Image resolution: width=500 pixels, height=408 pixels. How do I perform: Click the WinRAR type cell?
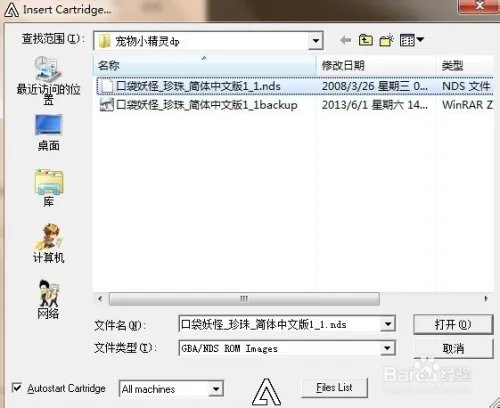pos(467,105)
